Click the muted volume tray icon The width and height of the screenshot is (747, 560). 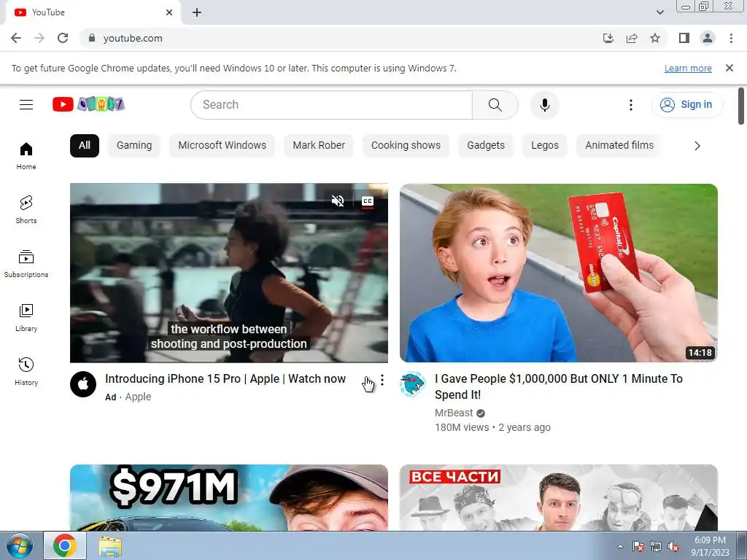[673, 546]
